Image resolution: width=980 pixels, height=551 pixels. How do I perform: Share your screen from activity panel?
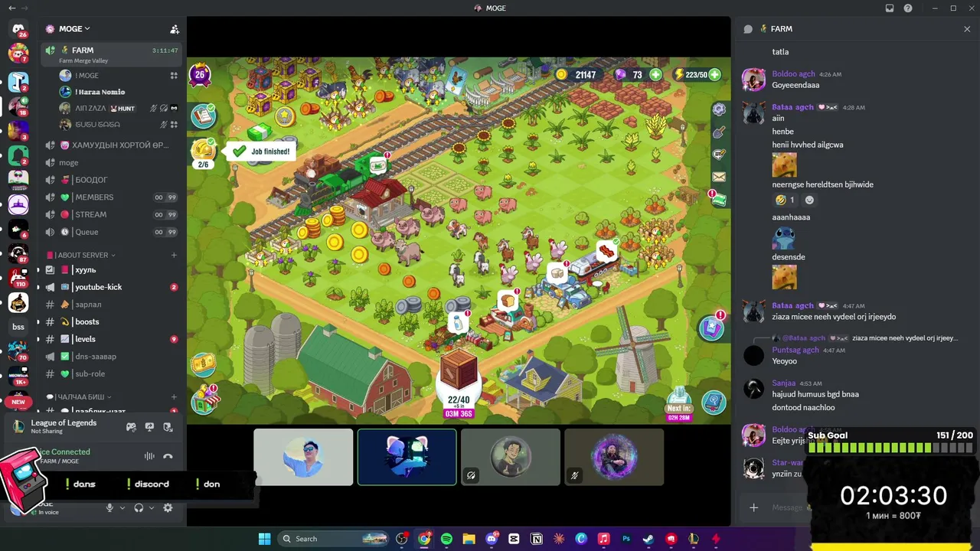[149, 427]
